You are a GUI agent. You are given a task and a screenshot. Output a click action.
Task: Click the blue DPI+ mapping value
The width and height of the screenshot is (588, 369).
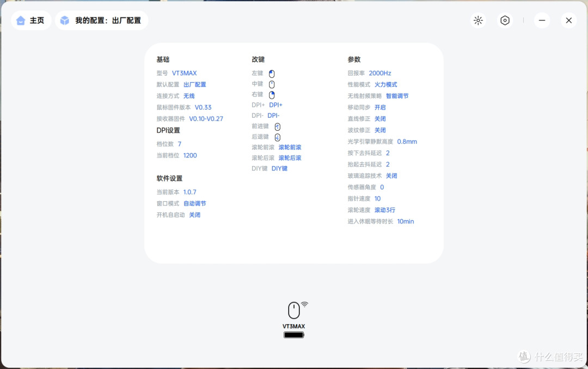click(275, 105)
